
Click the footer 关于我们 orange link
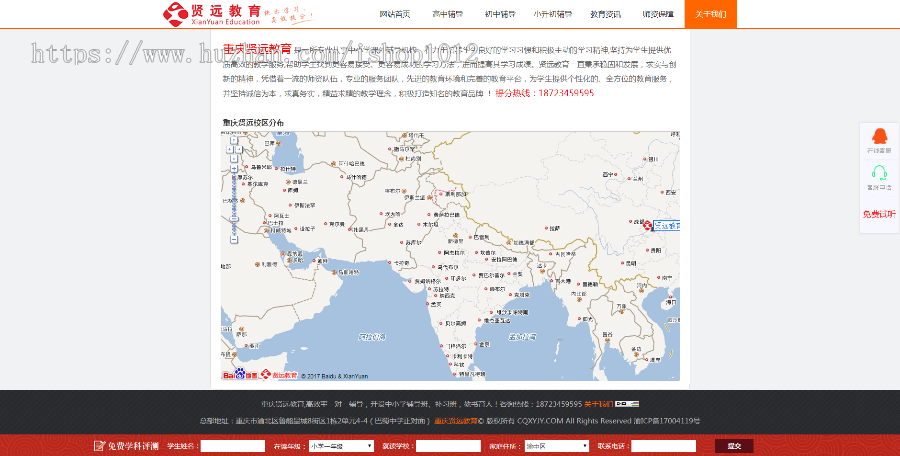[599, 404]
